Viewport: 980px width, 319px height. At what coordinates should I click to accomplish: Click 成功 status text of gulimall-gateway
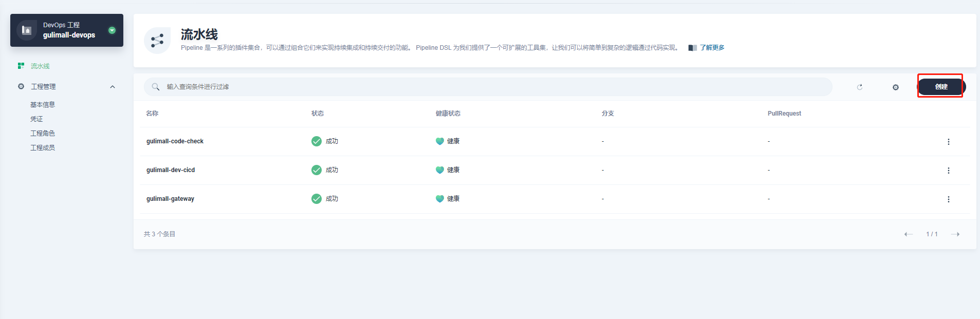coord(332,199)
